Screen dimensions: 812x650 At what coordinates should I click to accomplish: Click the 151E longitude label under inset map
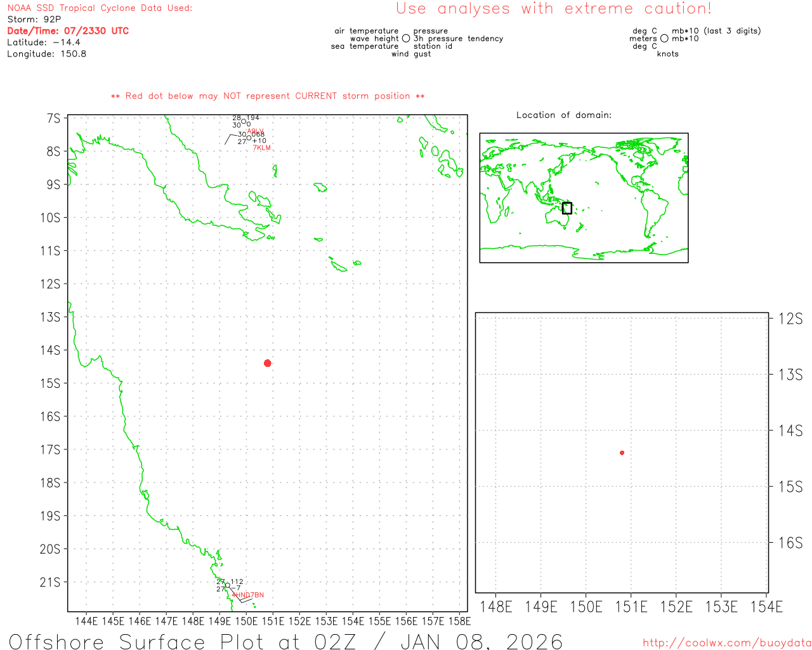coord(631,607)
